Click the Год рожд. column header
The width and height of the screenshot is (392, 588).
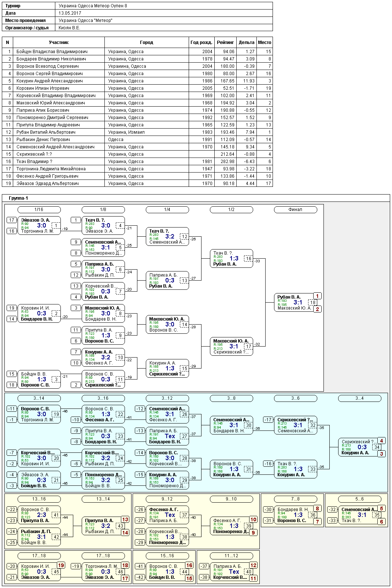(x=201, y=42)
